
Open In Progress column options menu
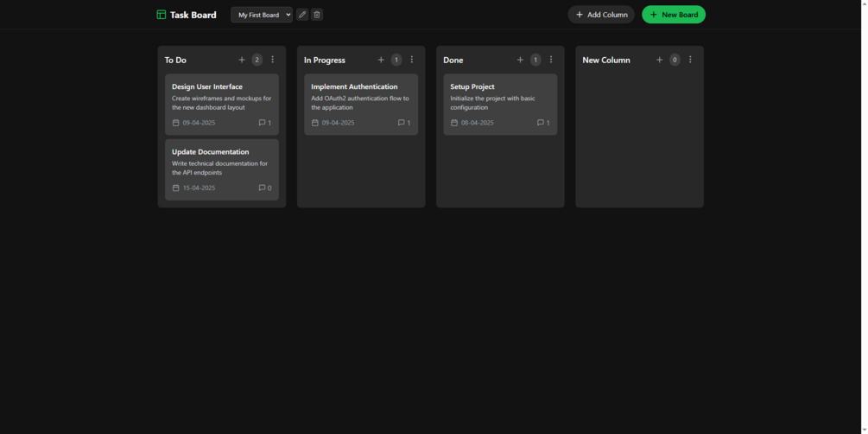pos(412,60)
